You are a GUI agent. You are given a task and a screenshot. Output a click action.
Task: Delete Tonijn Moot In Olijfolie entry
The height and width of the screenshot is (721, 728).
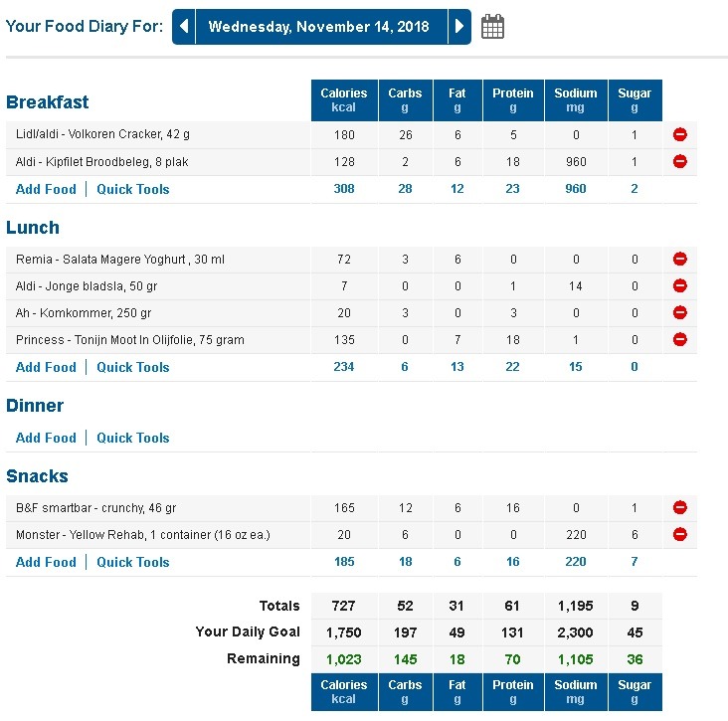[680, 339]
